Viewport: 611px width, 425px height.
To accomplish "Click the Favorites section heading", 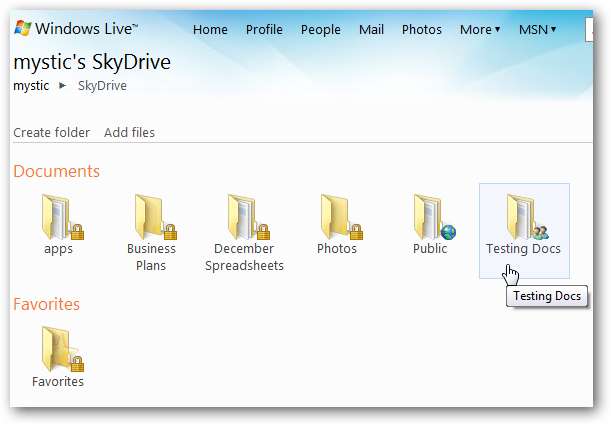I will [x=46, y=304].
